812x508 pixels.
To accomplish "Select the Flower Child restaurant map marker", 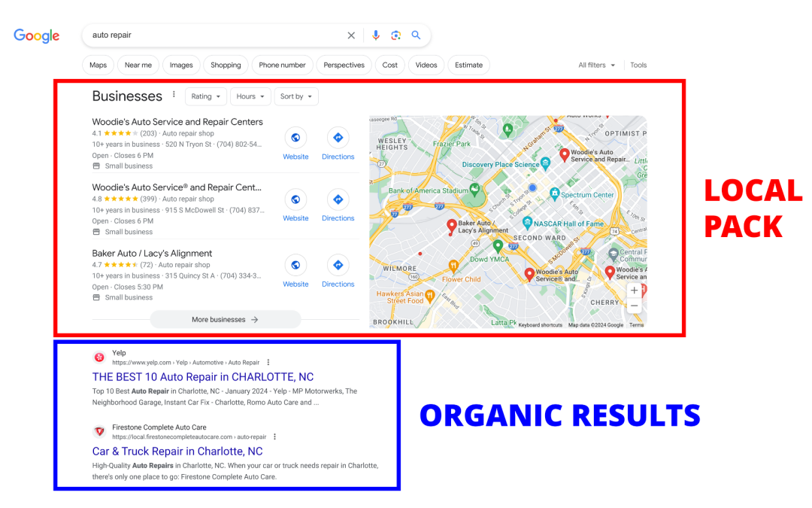I will tap(453, 266).
